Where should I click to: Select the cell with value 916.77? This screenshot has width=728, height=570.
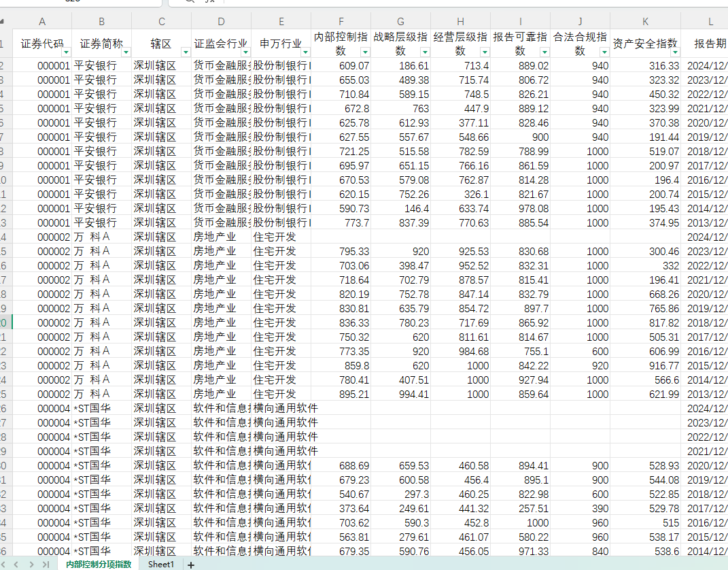pos(645,365)
